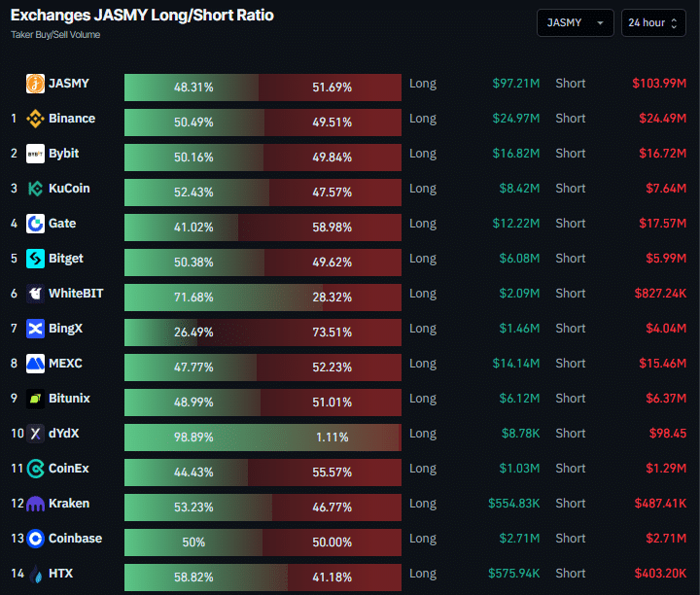Click CoinEx short value $1.29M
The image size is (700, 595).
[666, 469]
